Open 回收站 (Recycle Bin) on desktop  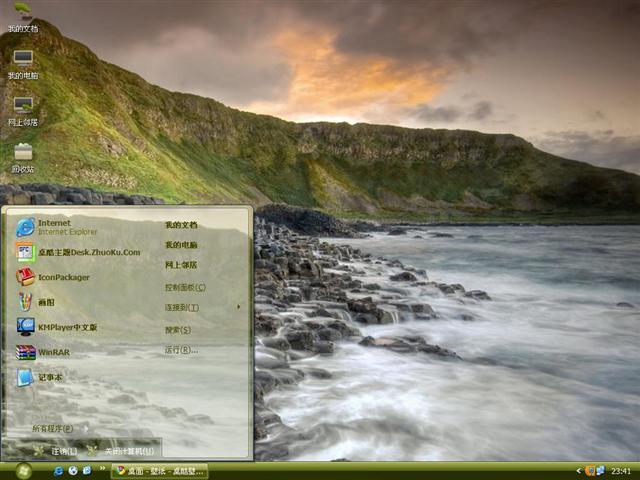coord(23,157)
